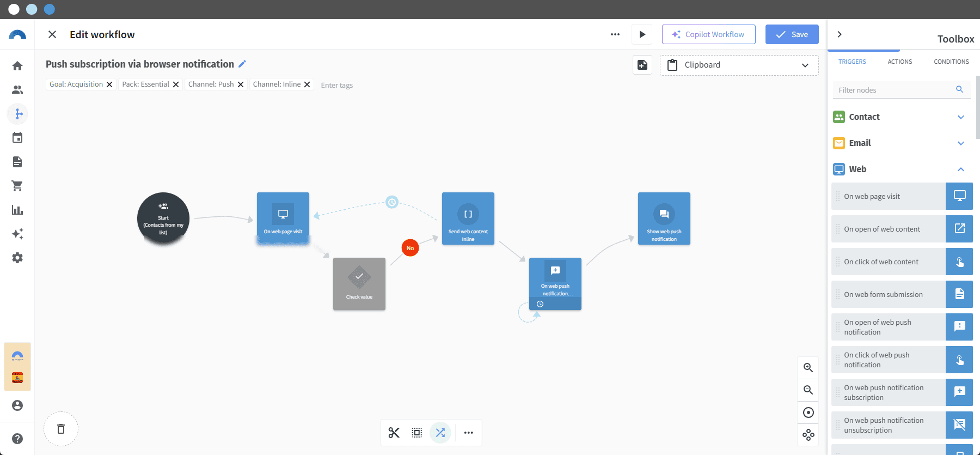Select On open of web content node
The height and width of the screenshot is (455, 980).
coord(902,229)
